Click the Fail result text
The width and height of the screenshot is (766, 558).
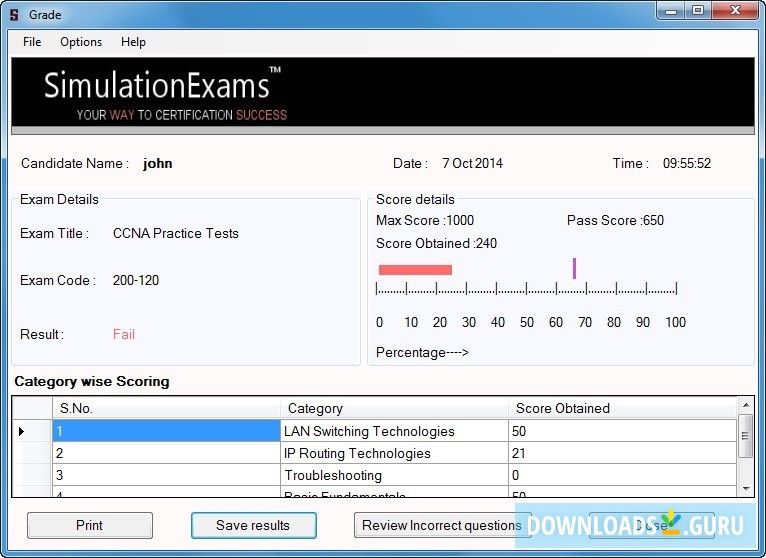124,334
